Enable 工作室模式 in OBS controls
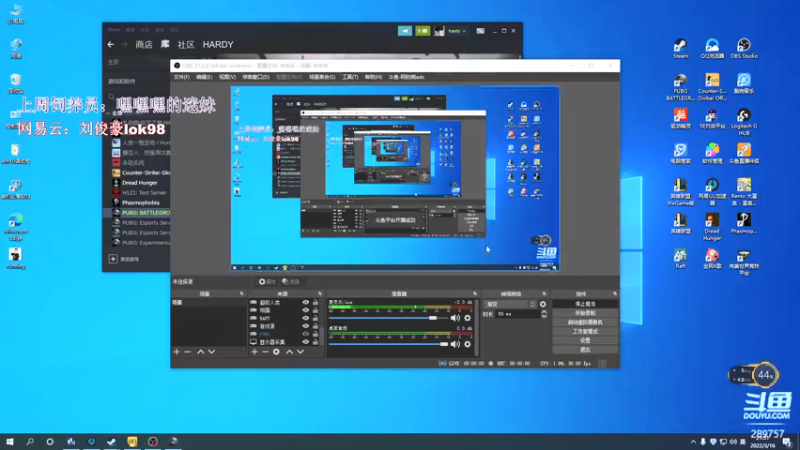 [585, 332]
